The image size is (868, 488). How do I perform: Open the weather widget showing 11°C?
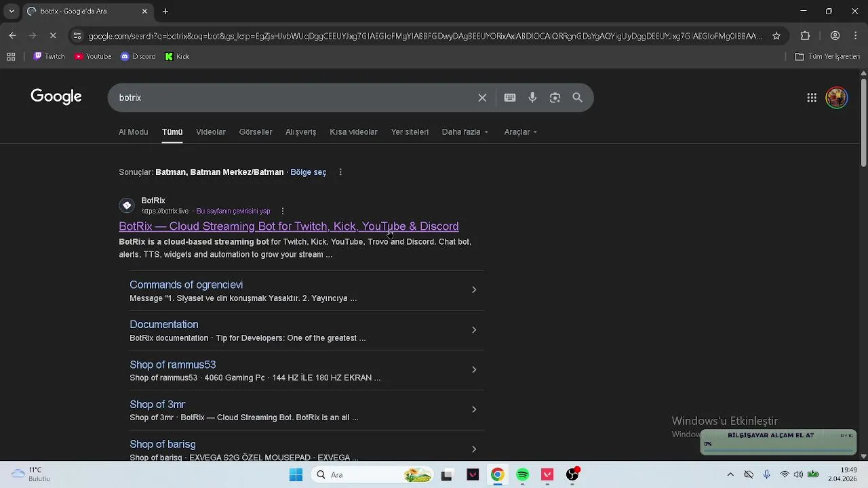32,474
